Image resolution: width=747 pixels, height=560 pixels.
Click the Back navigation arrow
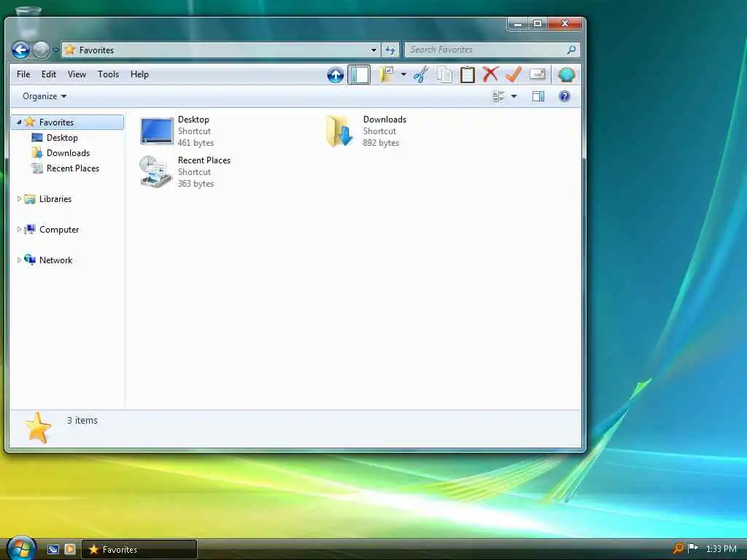click(x=20, y=50)
